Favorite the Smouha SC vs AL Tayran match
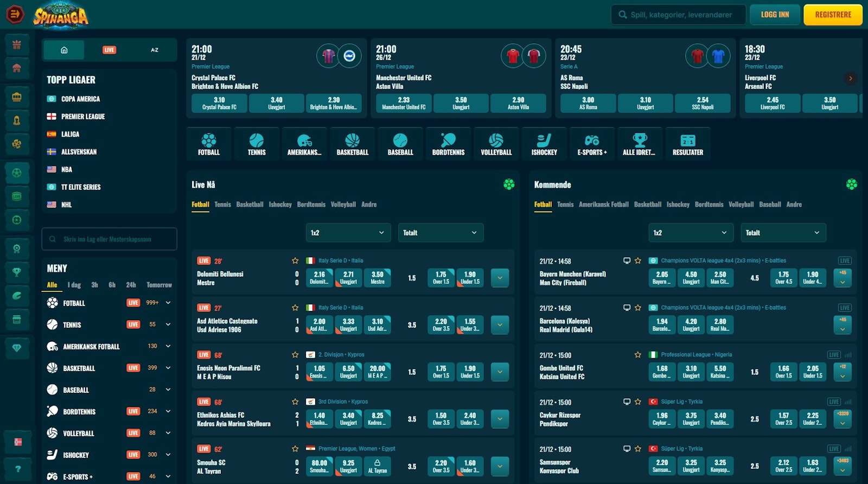Image resolution: width=868 pixels, height=484 pixels. tap(295, 449)
